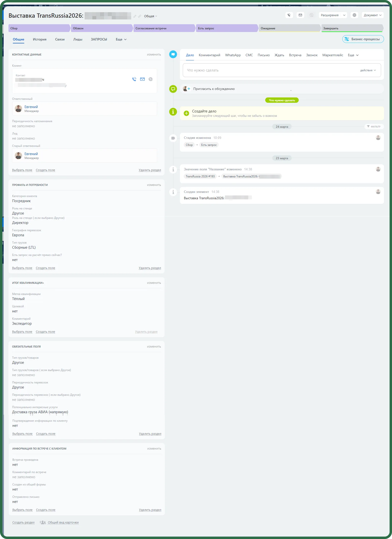Switch to the Лиды tab
Viewport: 392px width, 539px height.
(x=78, y=39)
